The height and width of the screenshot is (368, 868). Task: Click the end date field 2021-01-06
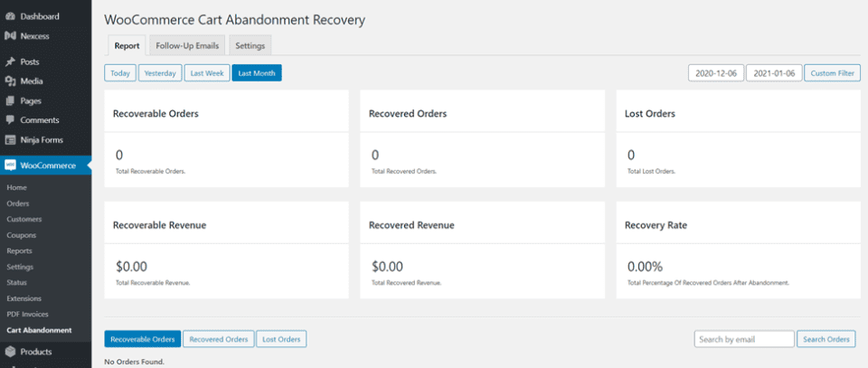774,73
